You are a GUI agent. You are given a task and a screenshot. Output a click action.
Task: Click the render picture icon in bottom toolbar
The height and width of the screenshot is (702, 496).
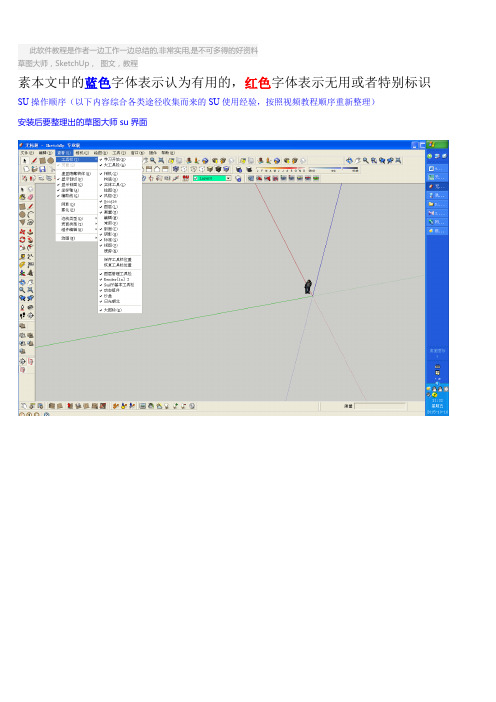click(142, 406)
